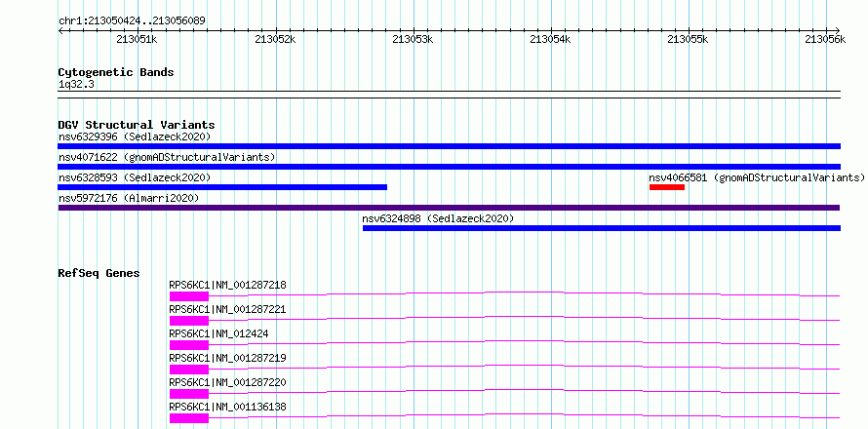Click the blue bar of nsv6324898

click(602, 228)
